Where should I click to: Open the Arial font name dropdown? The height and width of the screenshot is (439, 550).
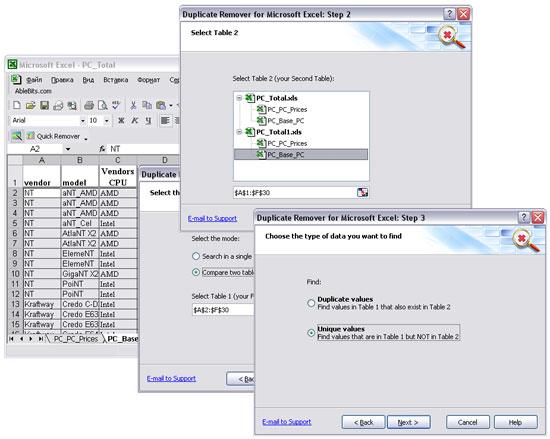click(83, 121)
